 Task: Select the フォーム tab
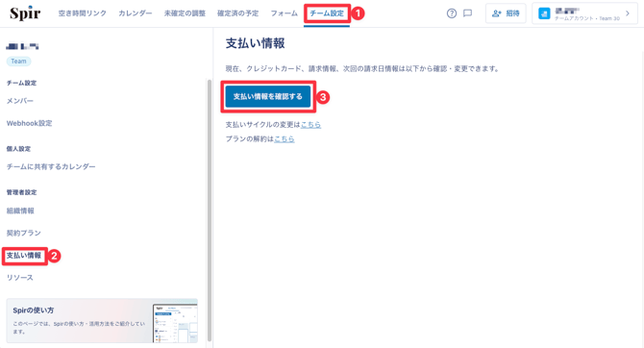pyautogui.click(x=284, y=13)
